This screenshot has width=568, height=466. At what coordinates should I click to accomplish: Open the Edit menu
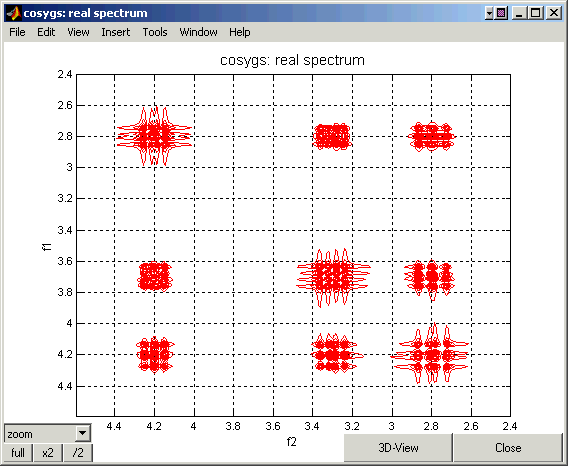[46, 32]
